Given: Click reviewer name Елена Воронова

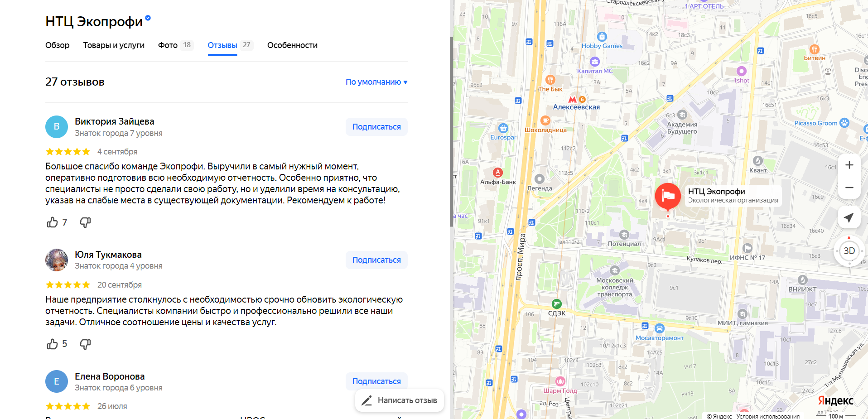Looking at the screenshot, I should [110, 376].
